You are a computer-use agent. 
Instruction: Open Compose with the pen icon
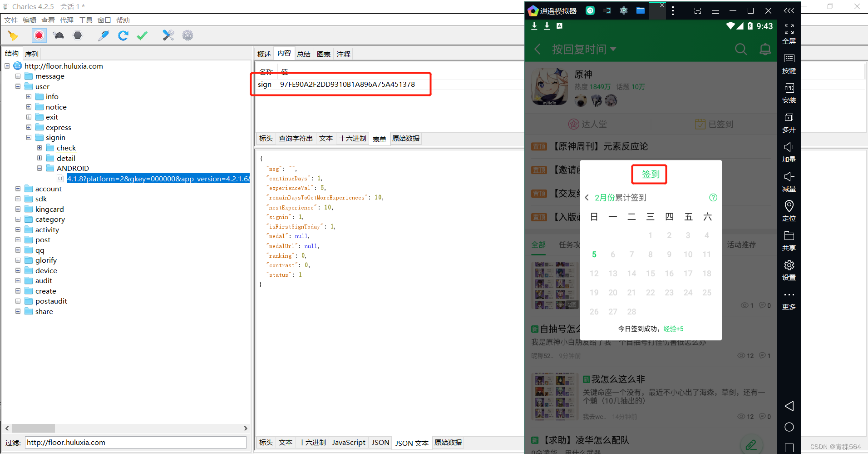click(x=104, y=35)
